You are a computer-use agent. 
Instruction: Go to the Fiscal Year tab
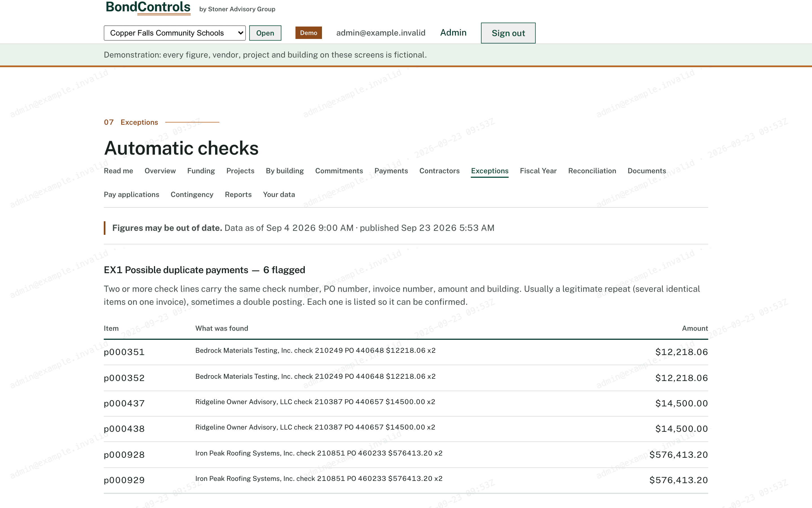click(x=538, y=171)
